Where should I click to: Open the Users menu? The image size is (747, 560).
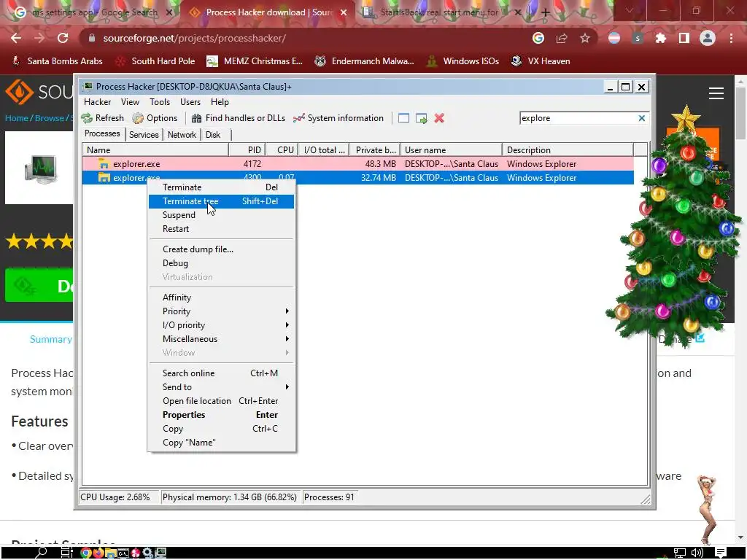click(x=190, y=102)
